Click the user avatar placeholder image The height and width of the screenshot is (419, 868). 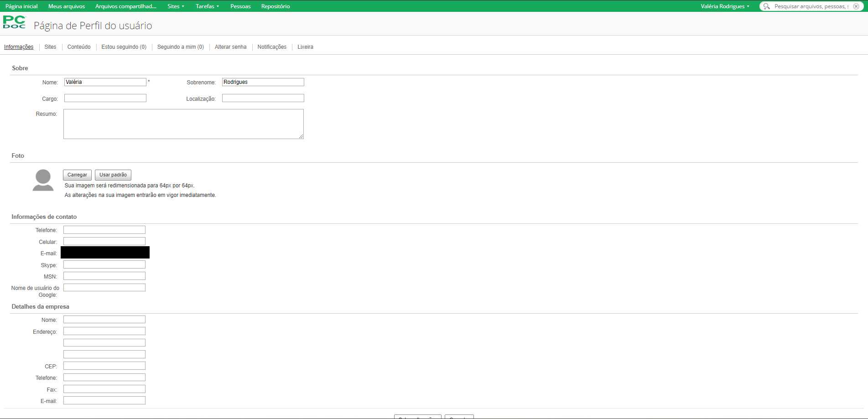pyautogui.click(x=43, y=180)
